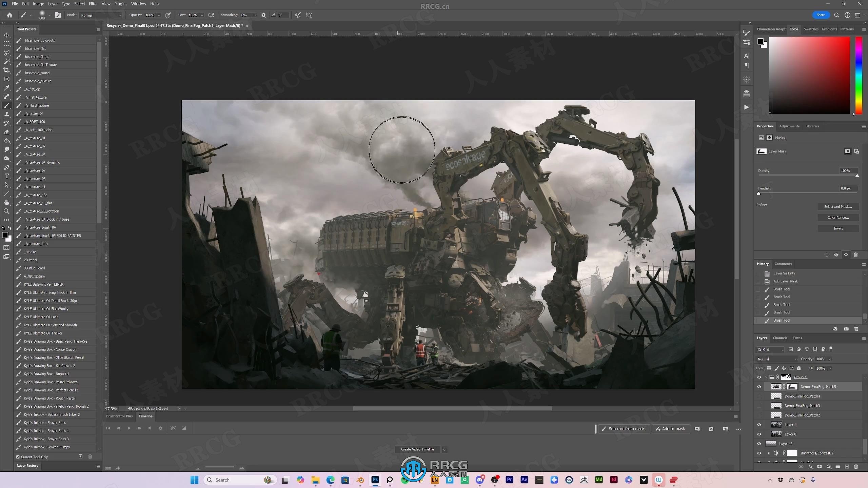Image resolution: width=868 pixels, height=488 pixels.
Task: Show the Demo_FinalFog_Patch4 layer
Action: 759,396
